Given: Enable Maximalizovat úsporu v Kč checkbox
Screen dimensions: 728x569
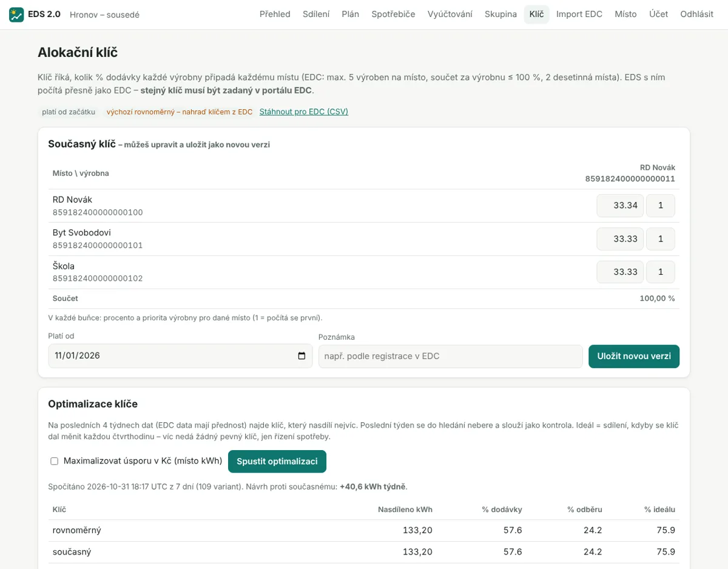Looking at the screenshot, I should (x=54, y=461).
